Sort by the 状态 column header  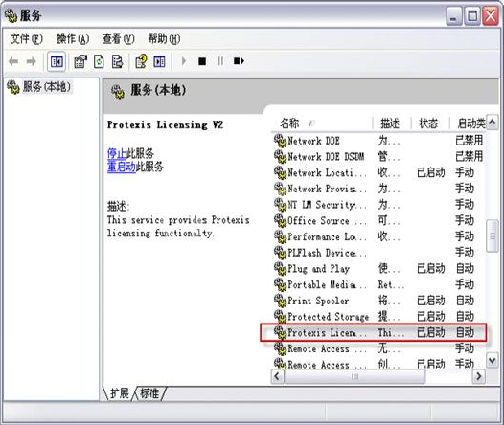(x=430, y=123)
